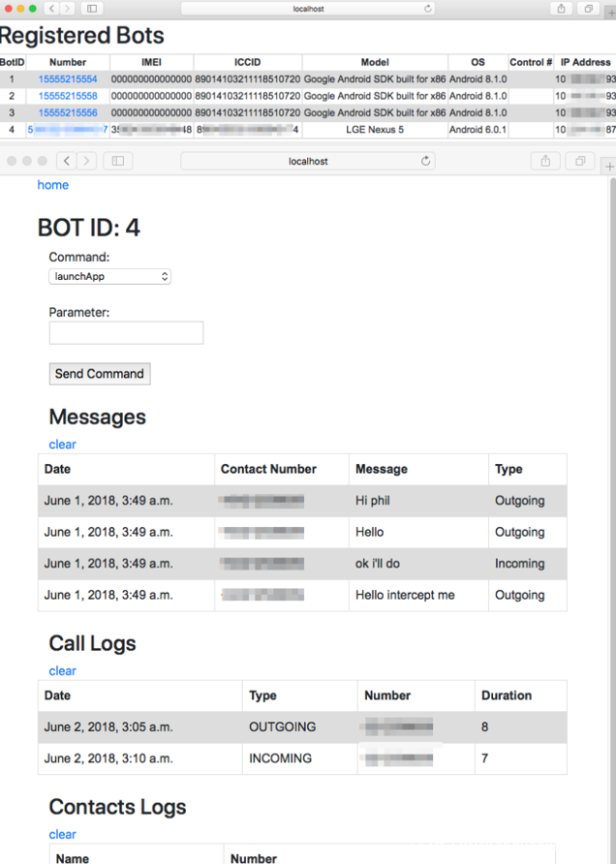Clear the Contacts Logs list

tap(62, 835)
